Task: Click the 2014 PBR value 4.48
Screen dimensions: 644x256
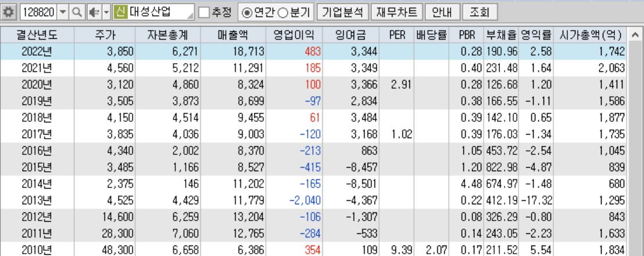Action: point(472,183)
